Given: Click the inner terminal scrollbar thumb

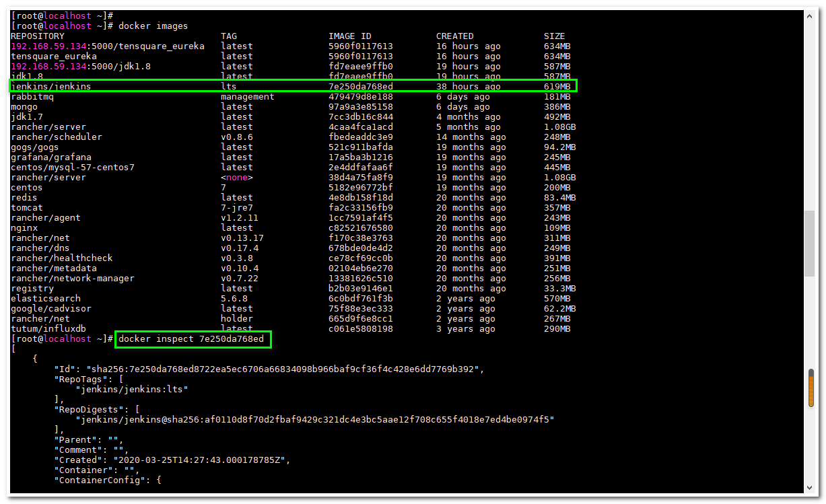Looking at the screenshot, I should 811,388.
